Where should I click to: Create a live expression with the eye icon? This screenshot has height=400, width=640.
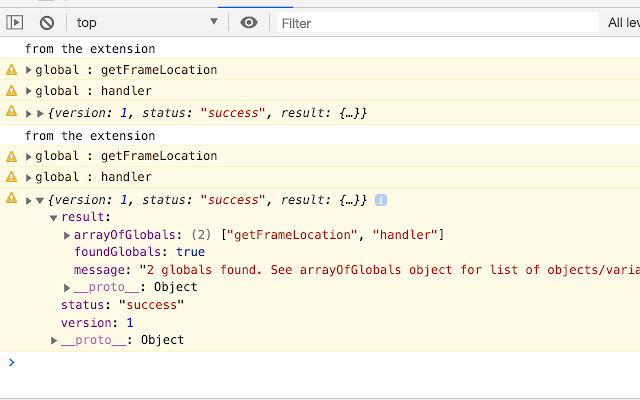click(x=249, y=22)
